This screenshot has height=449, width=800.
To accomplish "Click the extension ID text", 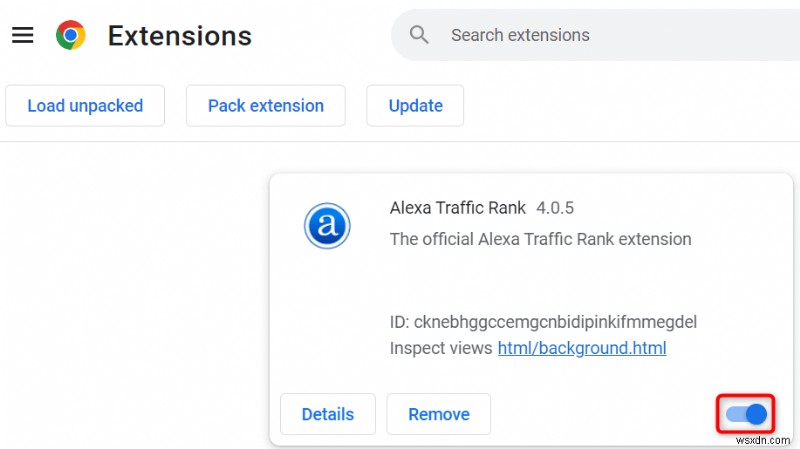I will point(543,322).
